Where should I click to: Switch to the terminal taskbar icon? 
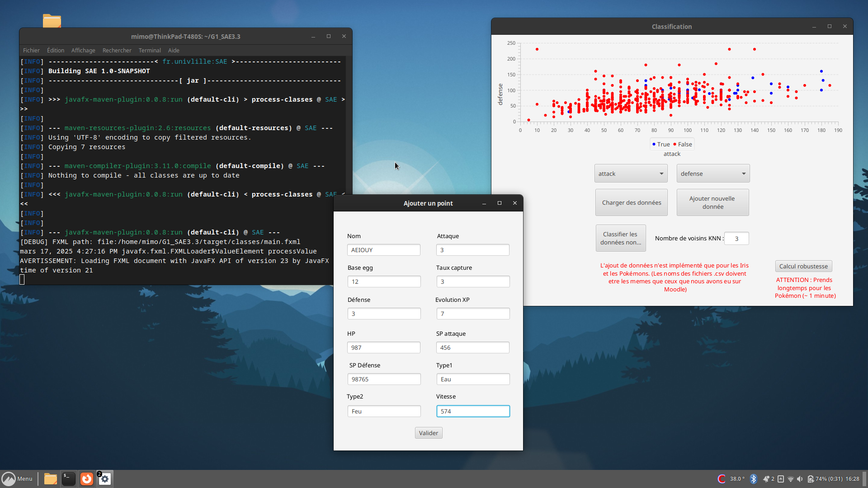coord(68,479)
